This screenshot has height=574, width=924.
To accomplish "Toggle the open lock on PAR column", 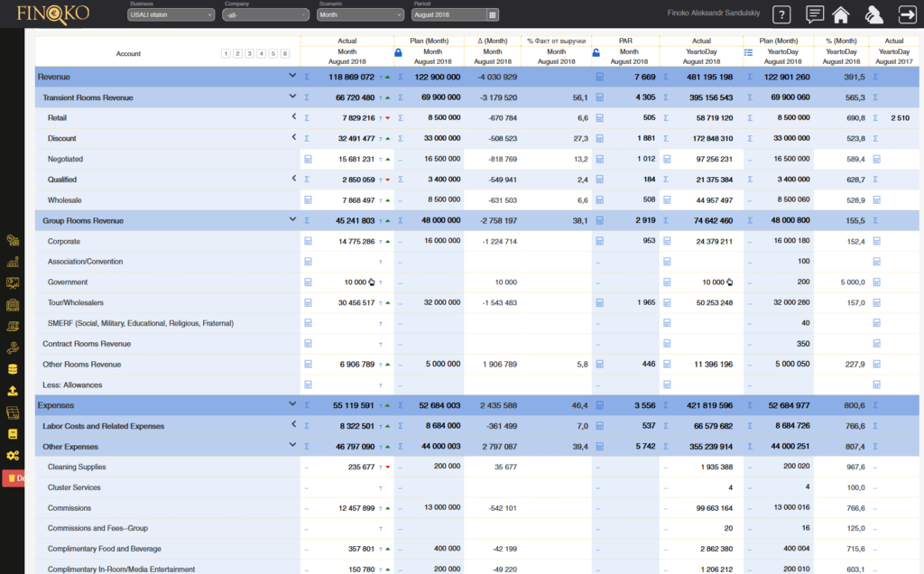I will (x=596, y=53).
